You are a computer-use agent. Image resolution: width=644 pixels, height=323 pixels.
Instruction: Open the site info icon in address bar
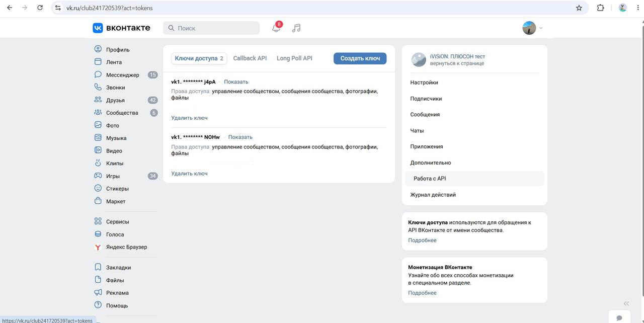click(x=58, y=8)
